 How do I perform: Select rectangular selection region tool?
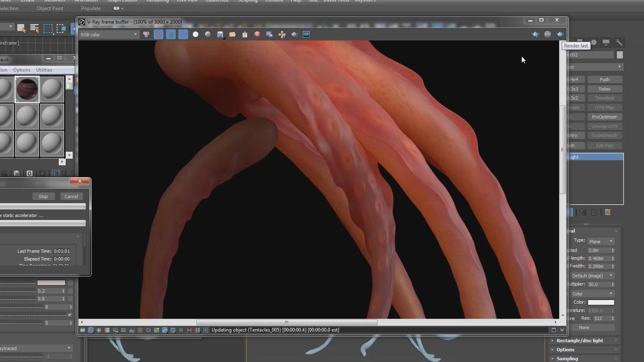pos(48,28)
